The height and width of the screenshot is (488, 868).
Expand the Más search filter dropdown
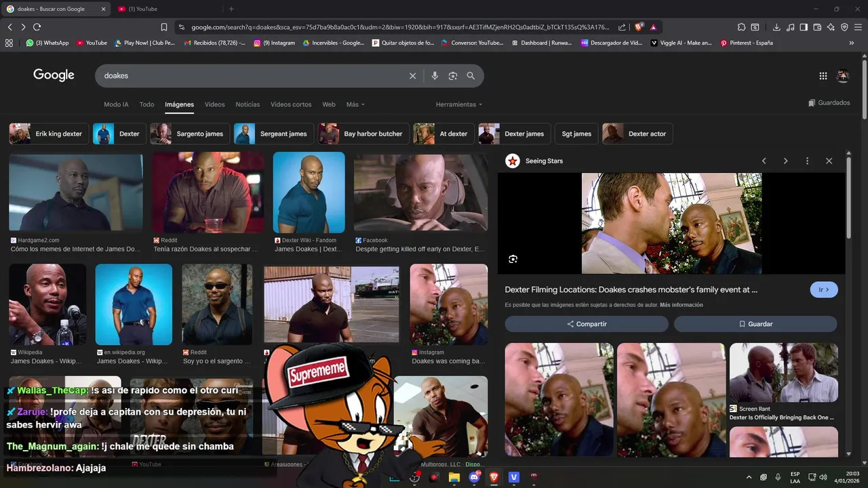coord(355,104)
